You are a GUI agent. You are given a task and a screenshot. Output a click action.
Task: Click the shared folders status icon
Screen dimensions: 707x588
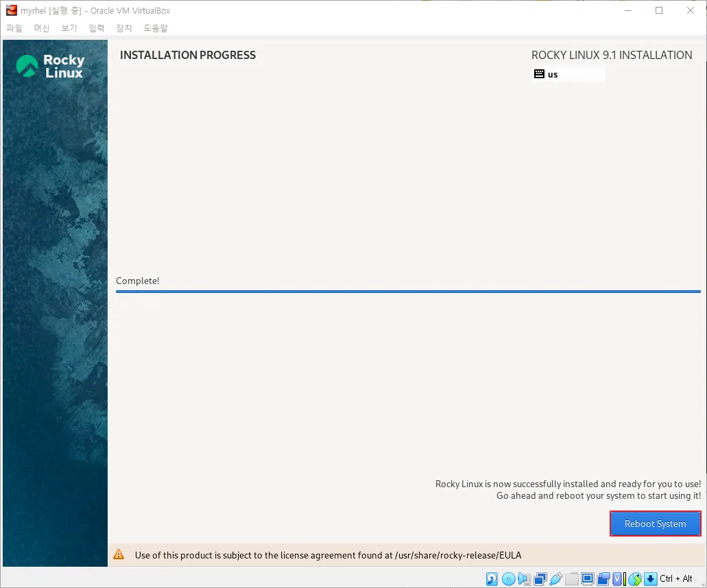572,578
